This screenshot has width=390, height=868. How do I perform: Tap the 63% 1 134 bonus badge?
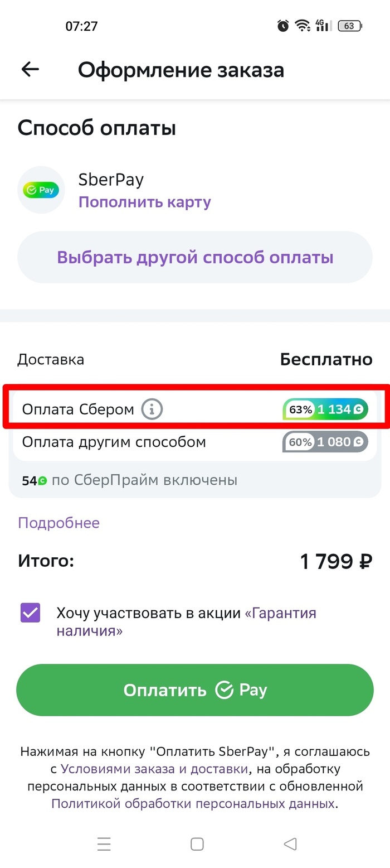point(326,409)
